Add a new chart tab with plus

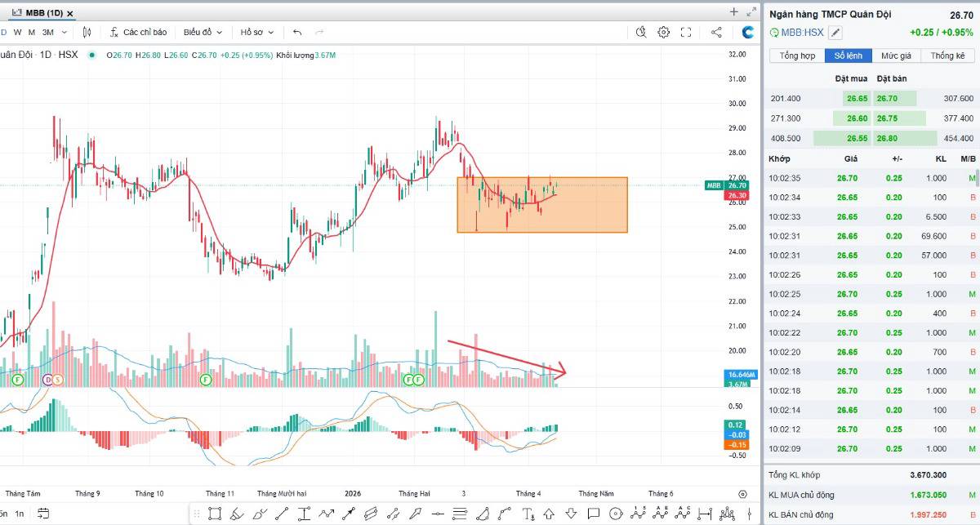pyautogui.click(x=733, y=11)
